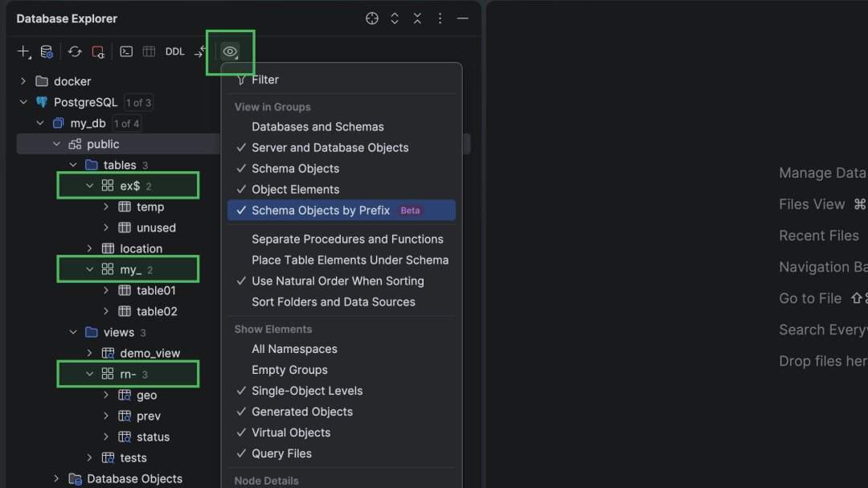
Task: Choose Databases and Schemas menu item
Action: [x=342, y=127]
